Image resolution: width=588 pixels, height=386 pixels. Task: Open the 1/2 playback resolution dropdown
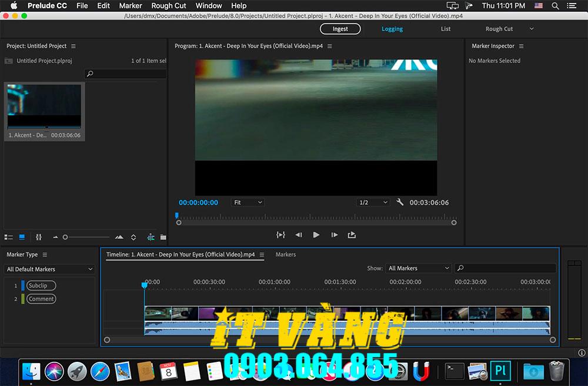coord(373,202)
